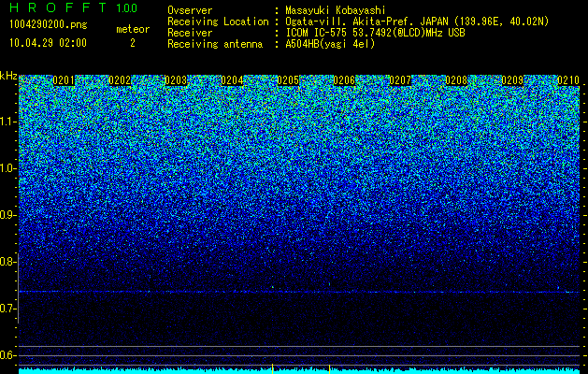Click the A504HB(yagi 4el) antenna text
This screenshot has height=374, width=588.
coord(330,44)
